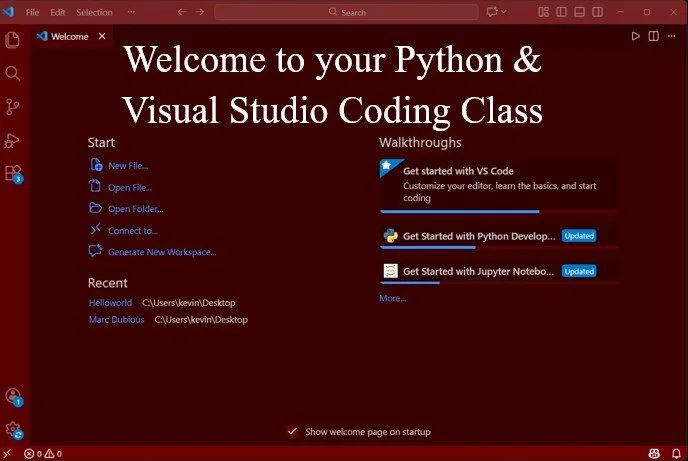The height and width of the screenshot is (461, 688).
Task: Click the Open Folder... link
Action: tap(136, 209)
